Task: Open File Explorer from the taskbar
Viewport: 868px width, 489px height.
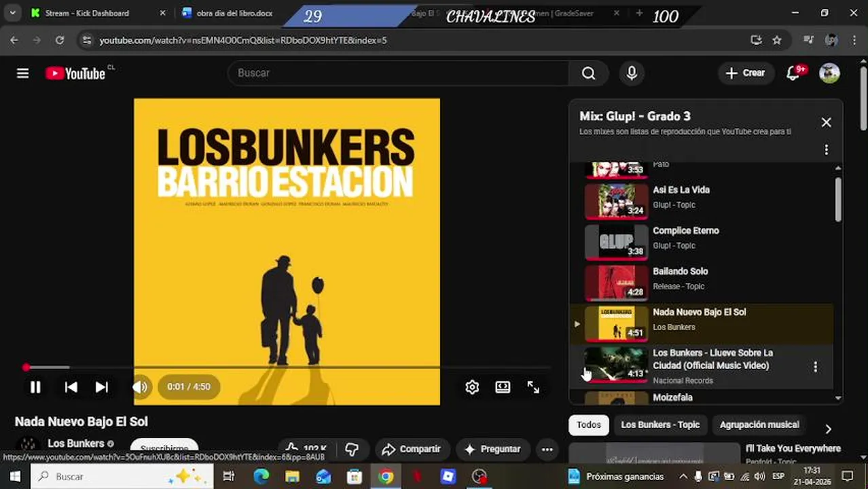Action: [292, 476]
